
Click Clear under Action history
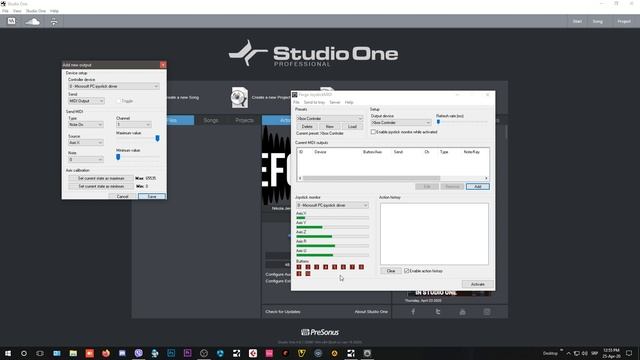tap(391, 271)
